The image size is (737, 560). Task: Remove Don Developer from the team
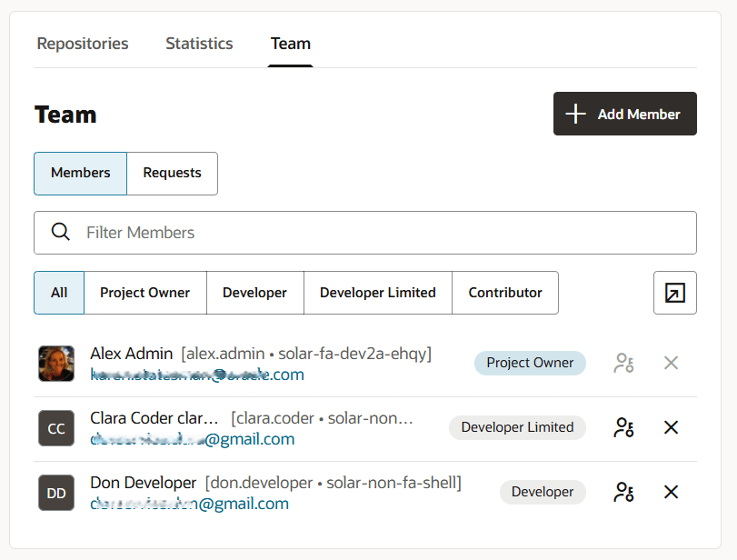[671, 492]
